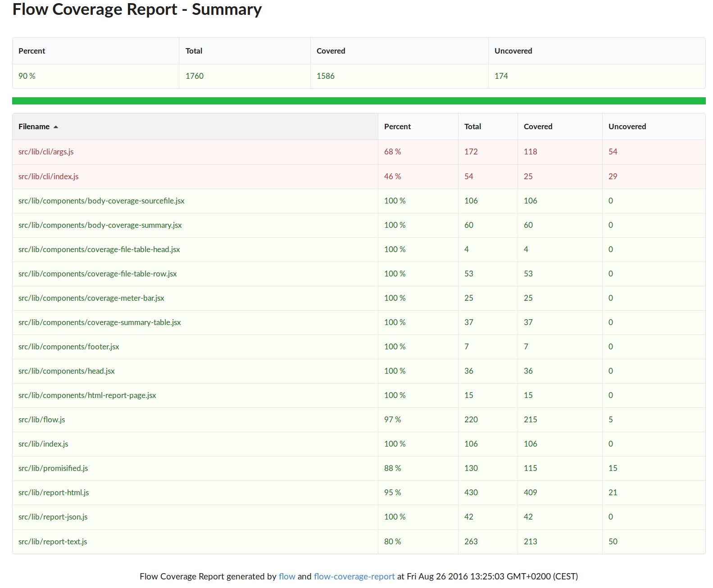Open src/lib/promisified.js file report
713x588 pixels.
tap(53, 468)
